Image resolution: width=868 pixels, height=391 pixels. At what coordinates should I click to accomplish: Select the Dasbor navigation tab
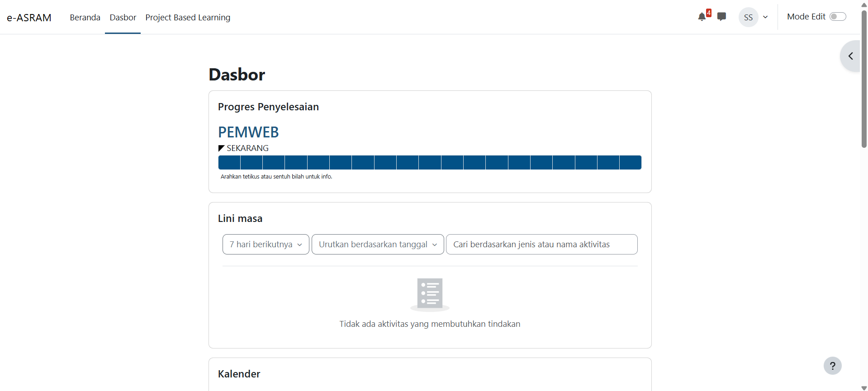click(123, 18)
